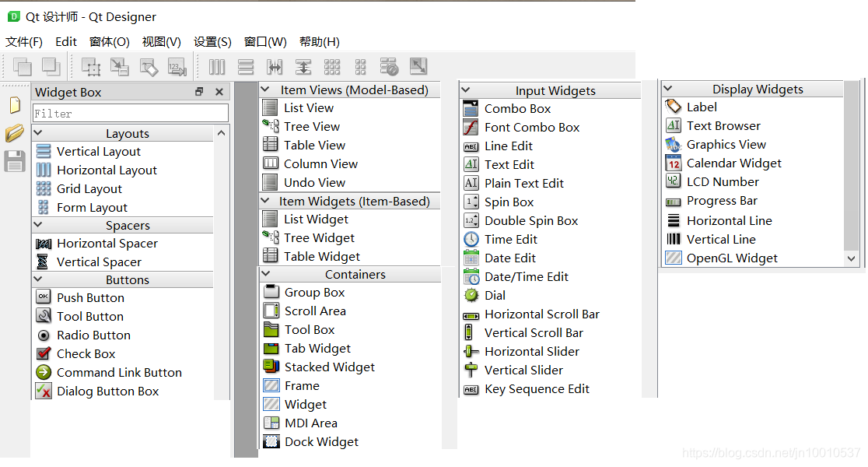Apply horizontal splitter layout from toolbar

click(274, 67)
